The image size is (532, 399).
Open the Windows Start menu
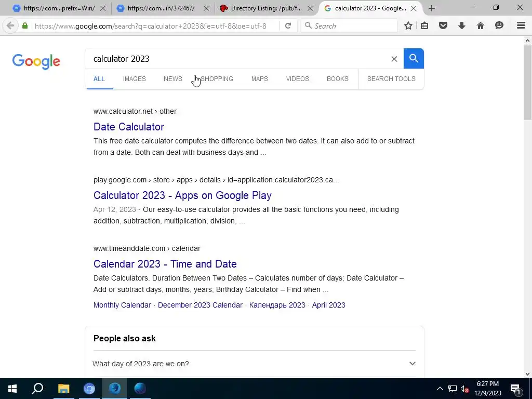pyautogui.click(x=12, y=389)
